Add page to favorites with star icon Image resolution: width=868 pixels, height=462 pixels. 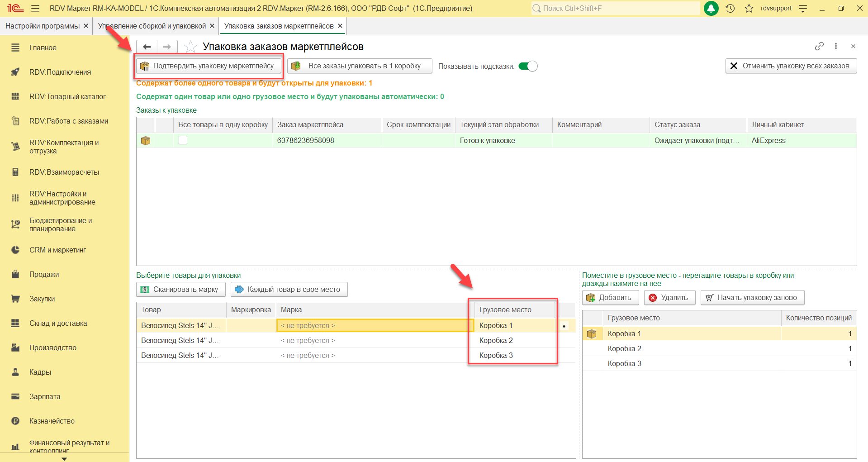191,47
